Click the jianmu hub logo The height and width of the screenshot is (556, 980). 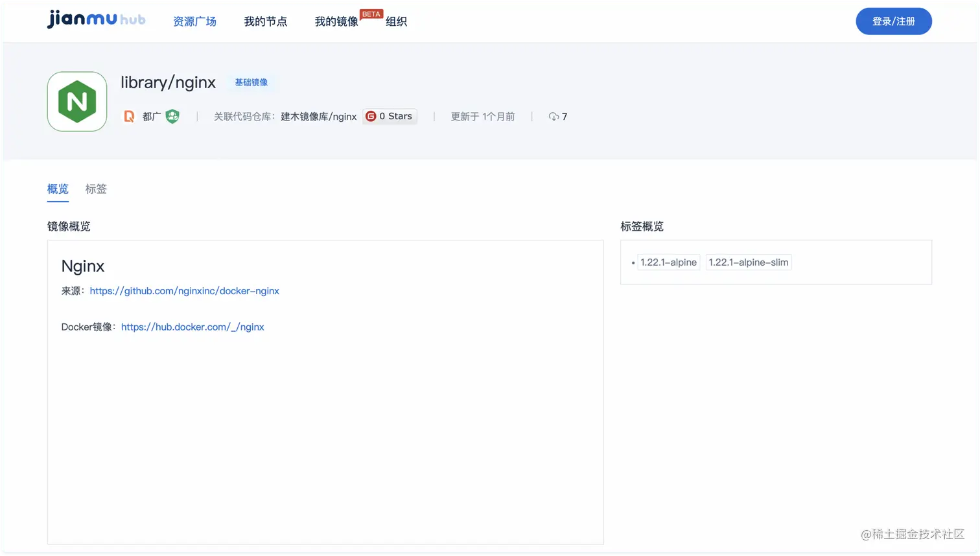(96, 19)
